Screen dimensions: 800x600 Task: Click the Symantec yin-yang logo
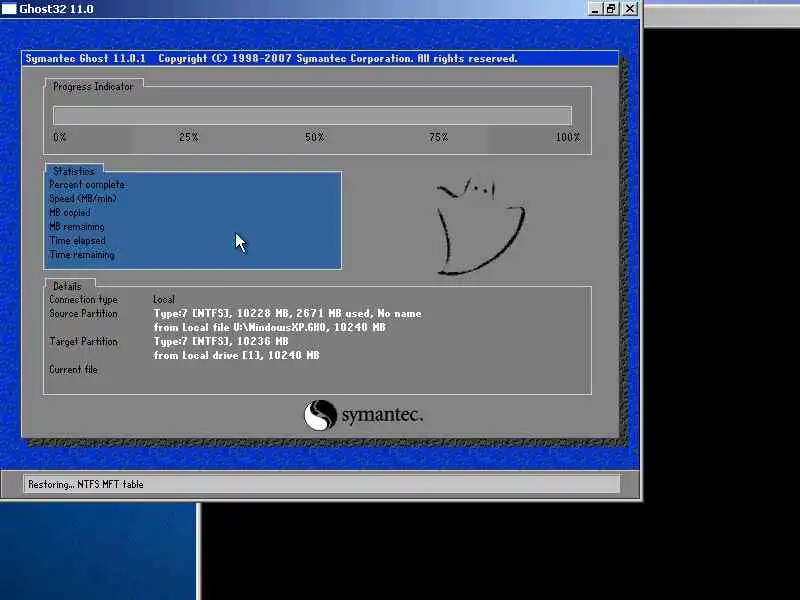point(320,415)
